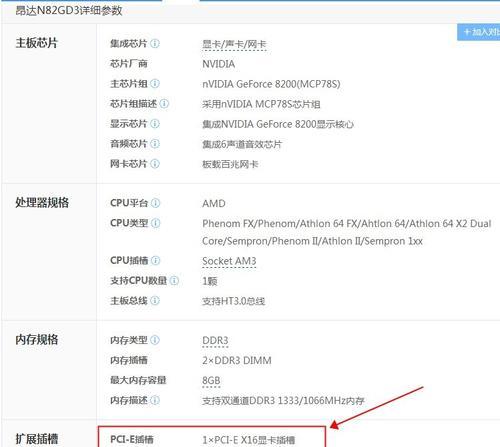This screenshot has width=500, height=447.
Task: Click the 内存规格 section label
Action: pos(37,340)
